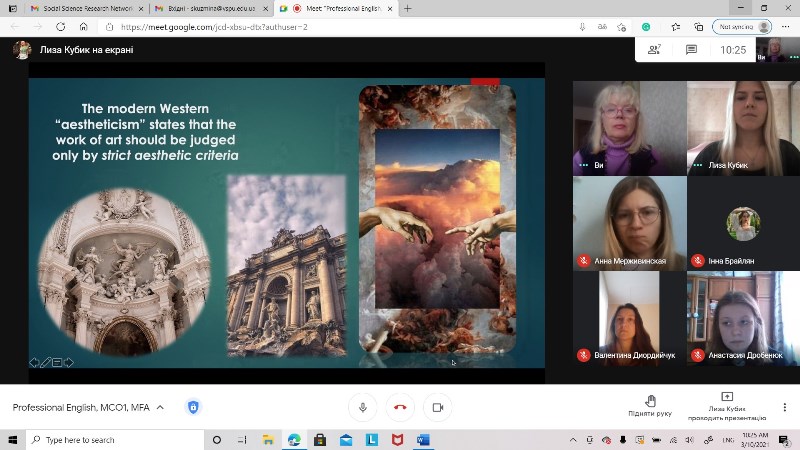Open the Collections icon
This screenshot has width=800, height=450.
click(698, 27)
